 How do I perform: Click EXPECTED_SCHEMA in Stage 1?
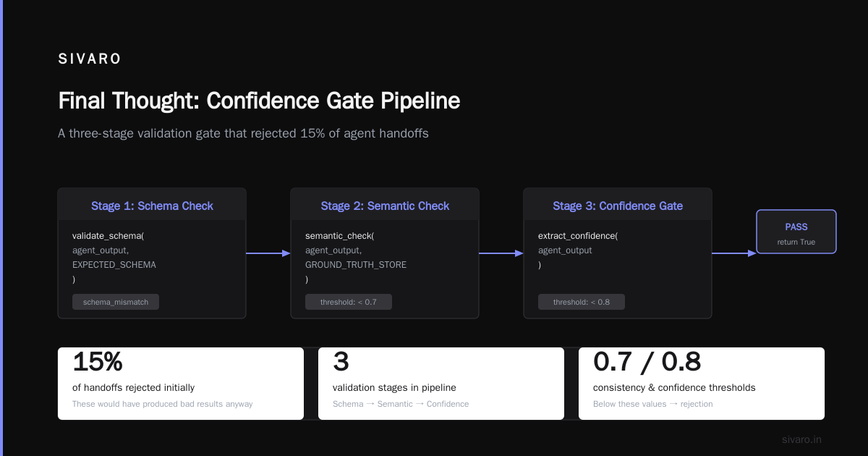click(x=114, y=265)
